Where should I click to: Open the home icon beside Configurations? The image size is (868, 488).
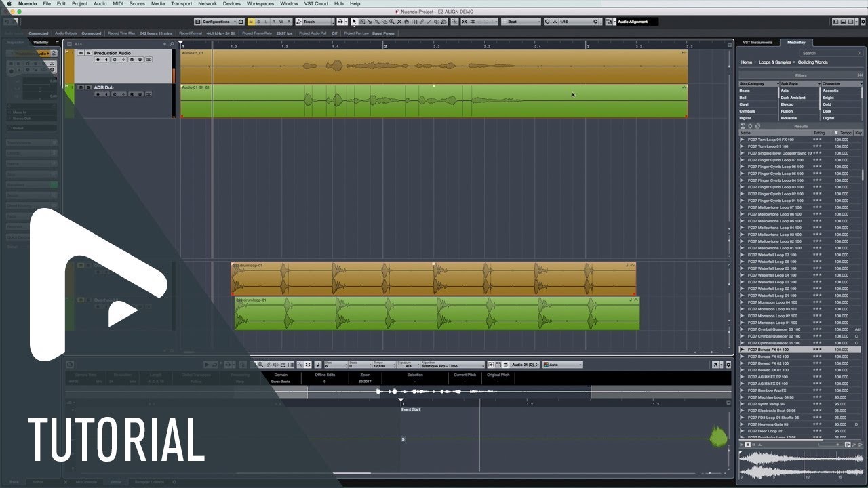(241, 22)
